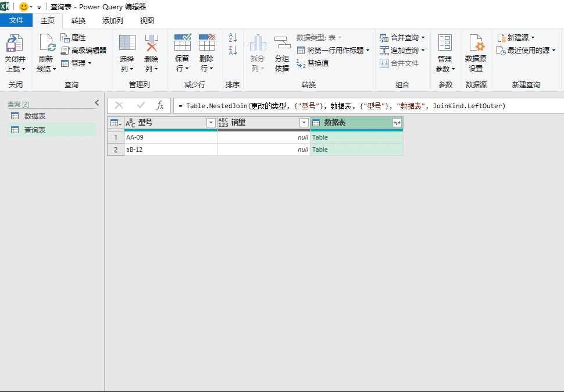
Task: Expand the 数据表 nested table column
Action: pyautogui.click(x=398, y=123)
